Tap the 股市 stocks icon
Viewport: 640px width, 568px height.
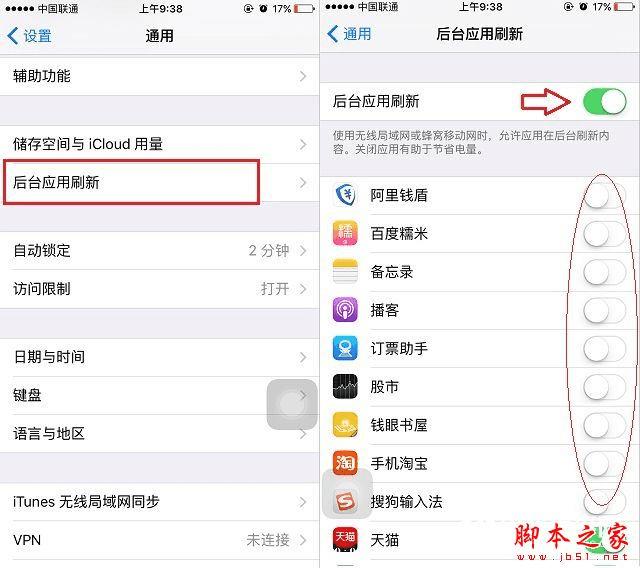click(x=345, y=386)
